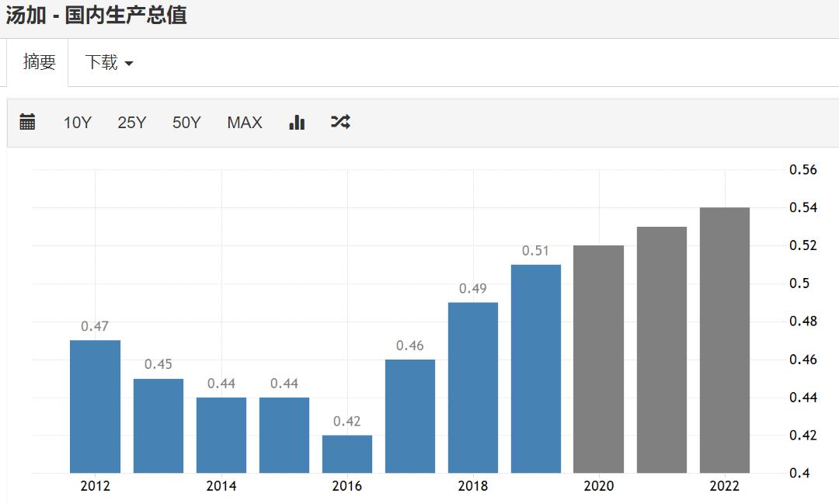
Task: Switch to the 摘要 tab
Action: click(x=39, y=63)
